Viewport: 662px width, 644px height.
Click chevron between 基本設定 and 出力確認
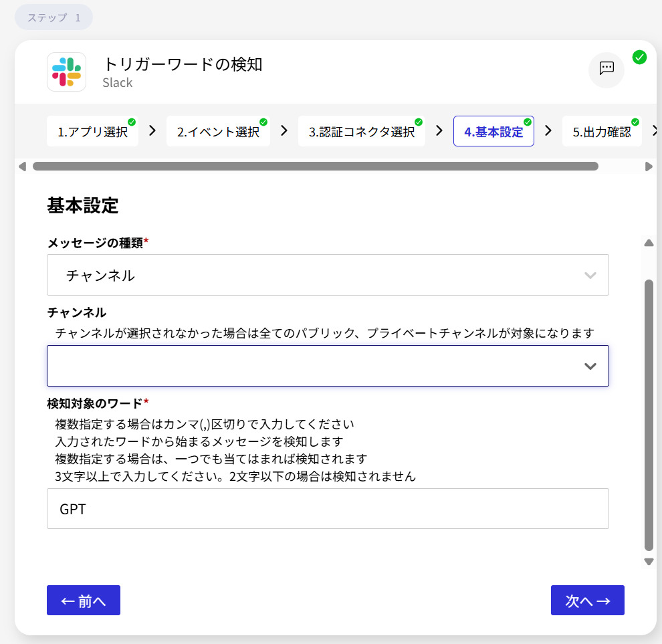(548, 131)
